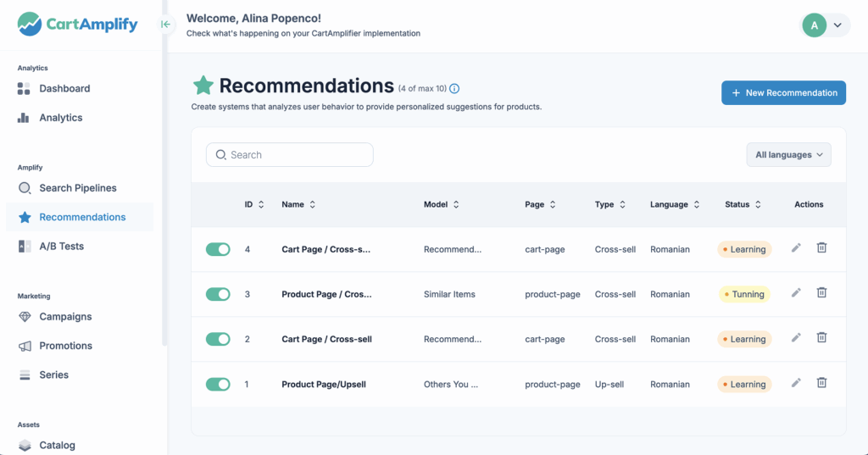The height and width of the screenshot is (455, 868).
Task: Click the pencil edit icon for recommendation ID 4
Action: [x=796, y=247]
